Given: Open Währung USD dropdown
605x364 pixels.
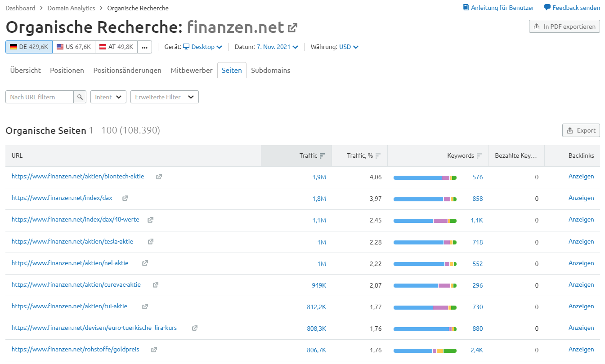Looking at the screenshot, I should coord(349,47).
